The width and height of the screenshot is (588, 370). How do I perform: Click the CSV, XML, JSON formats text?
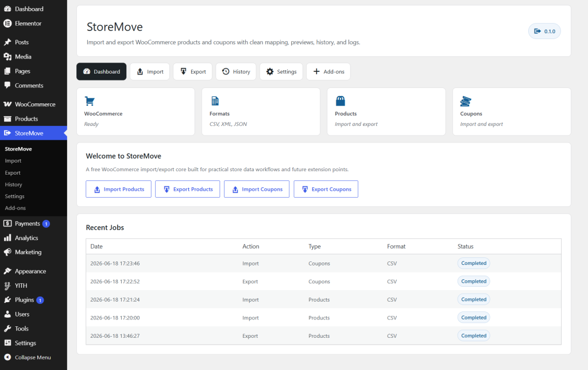[229, 124]
